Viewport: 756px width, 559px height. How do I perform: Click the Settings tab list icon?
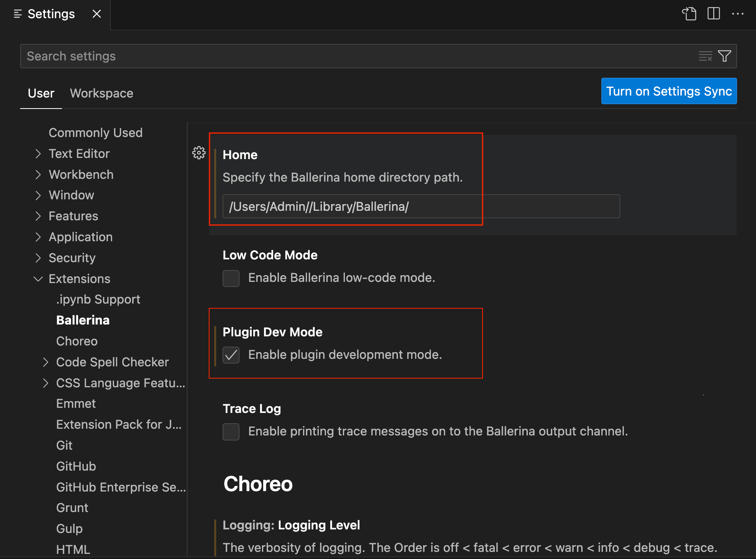pyautogui.click(x=18, y=14)
